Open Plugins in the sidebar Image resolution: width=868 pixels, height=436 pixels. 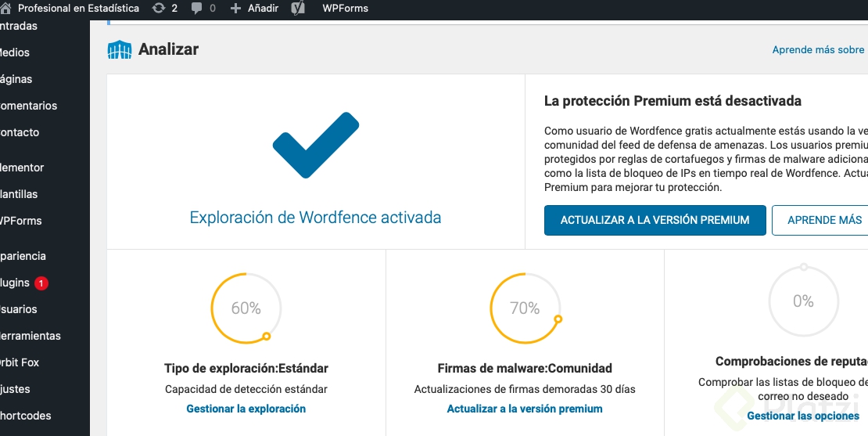pos(15,283)
